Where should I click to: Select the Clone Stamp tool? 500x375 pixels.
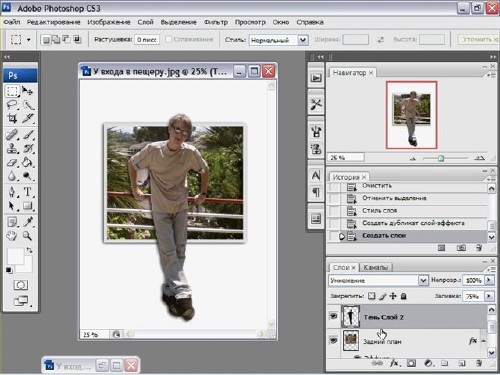point(12,148)
